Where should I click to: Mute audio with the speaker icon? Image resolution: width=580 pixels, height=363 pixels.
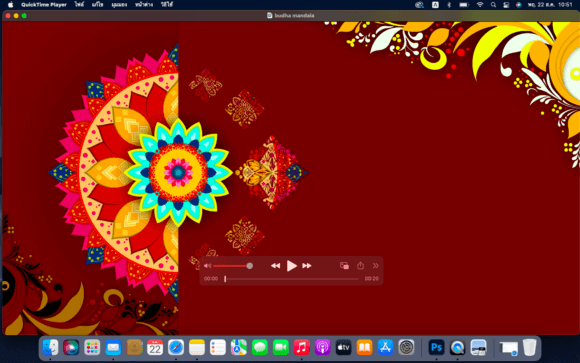click(x=208, y=266)
